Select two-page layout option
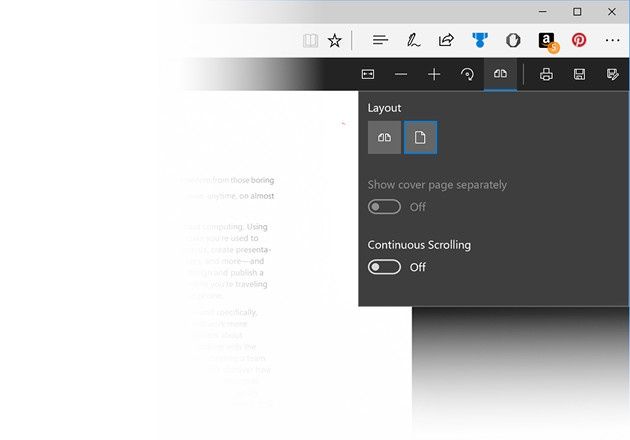 coord(384,137)
